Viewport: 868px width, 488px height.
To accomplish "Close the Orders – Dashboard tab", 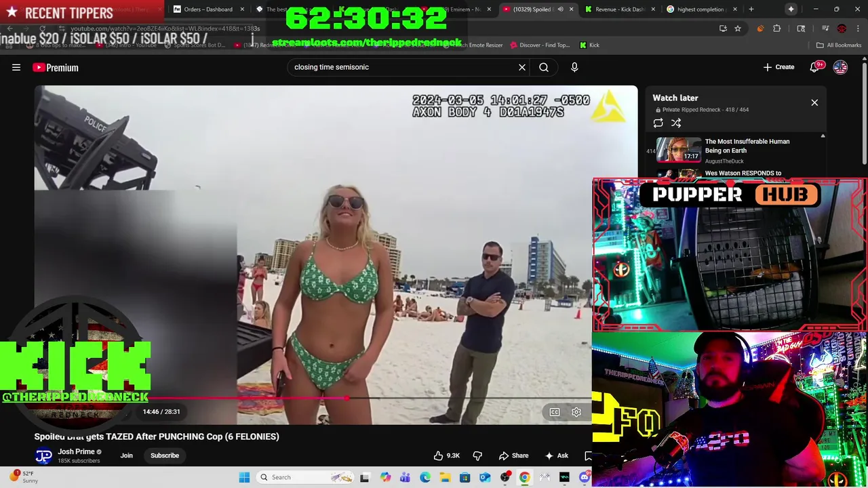I will (x=242, y=9).
